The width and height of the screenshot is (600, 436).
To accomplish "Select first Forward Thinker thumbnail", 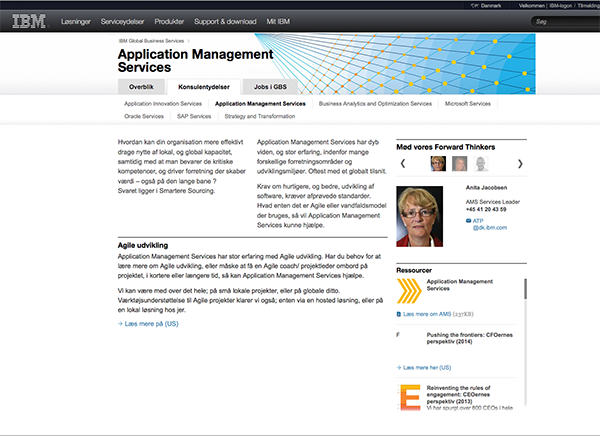I will coord(437,164).
